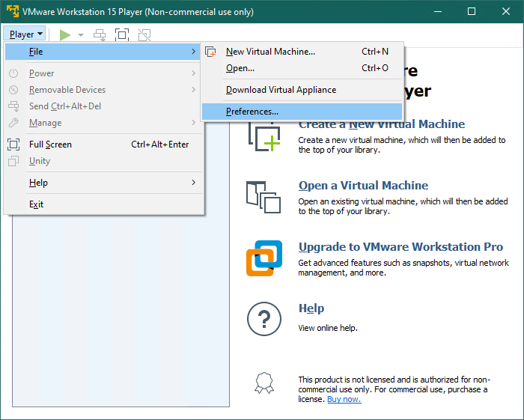524x420 pixels.
Task: Open the Help submenu entry
Action: (x=103, y=183)
